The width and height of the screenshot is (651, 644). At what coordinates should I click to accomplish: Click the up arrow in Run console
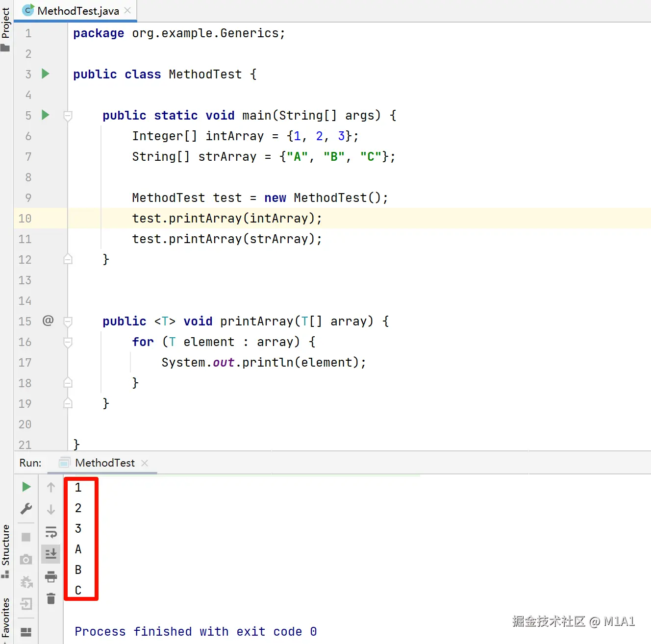point(51,487)
